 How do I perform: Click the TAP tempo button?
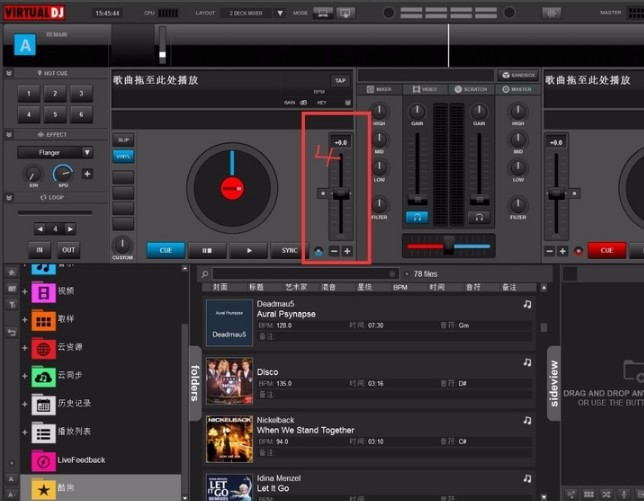340,80
